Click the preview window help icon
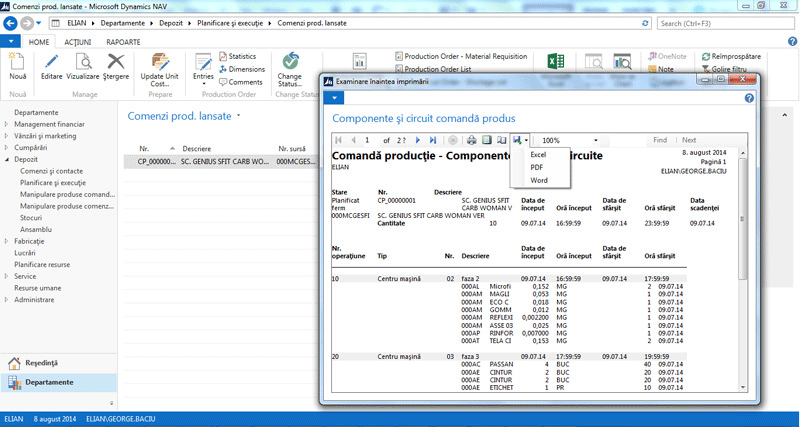800x427 pixels. pos(749,98)
